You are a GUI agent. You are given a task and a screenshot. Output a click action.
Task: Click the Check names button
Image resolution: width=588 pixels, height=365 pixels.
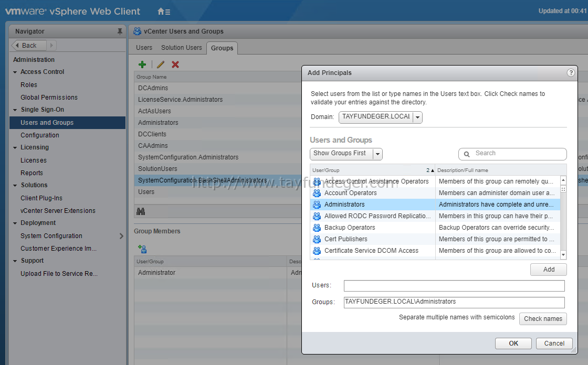coord(543,318)
